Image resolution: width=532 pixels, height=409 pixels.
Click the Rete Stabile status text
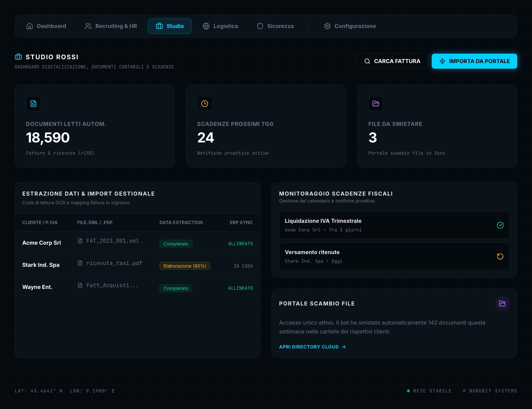[432, 391]
